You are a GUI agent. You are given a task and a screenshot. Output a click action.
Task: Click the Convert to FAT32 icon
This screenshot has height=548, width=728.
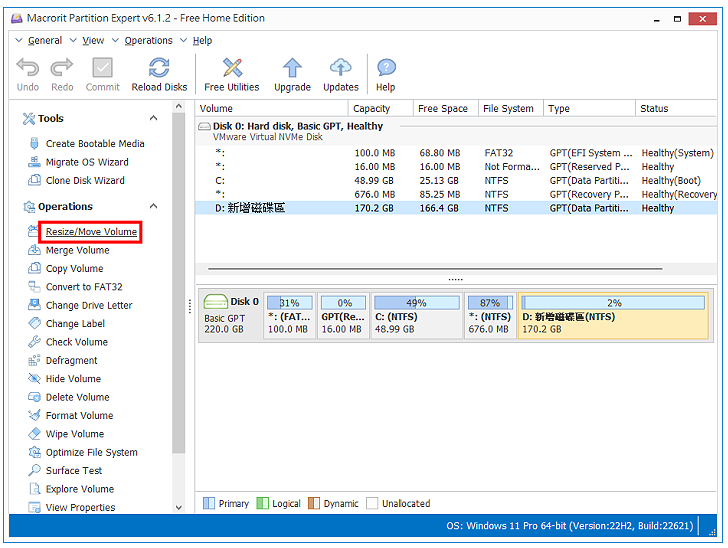(x=34, y=287)
